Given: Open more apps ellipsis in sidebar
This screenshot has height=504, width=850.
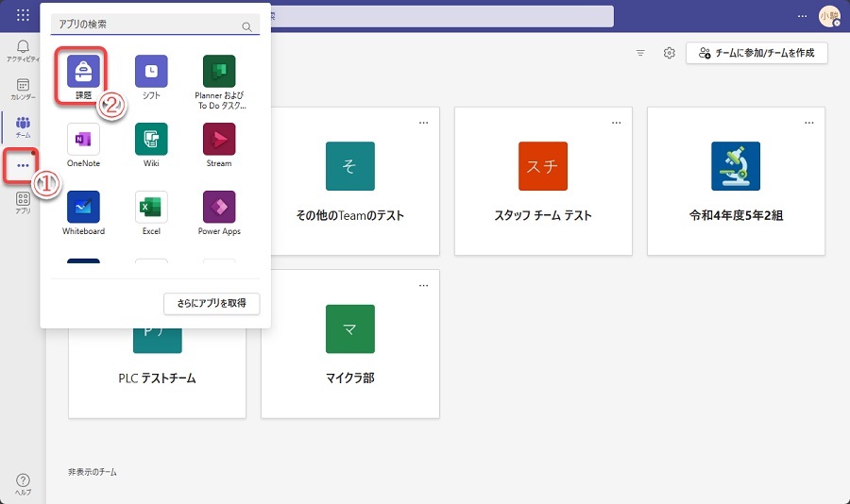Looking at the screenshot, I should coord(23,165).
